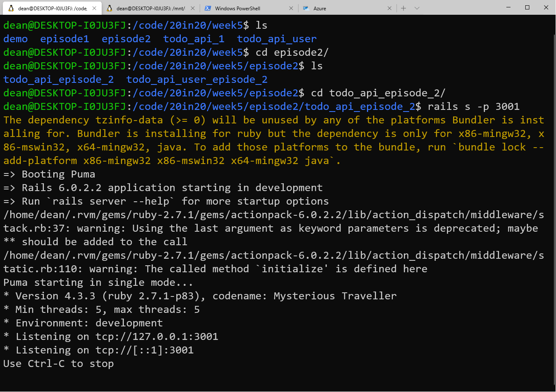Close the dean@DESKTOP /mnt/ tab
Screen dimensions: 556x392
(193, 8)
